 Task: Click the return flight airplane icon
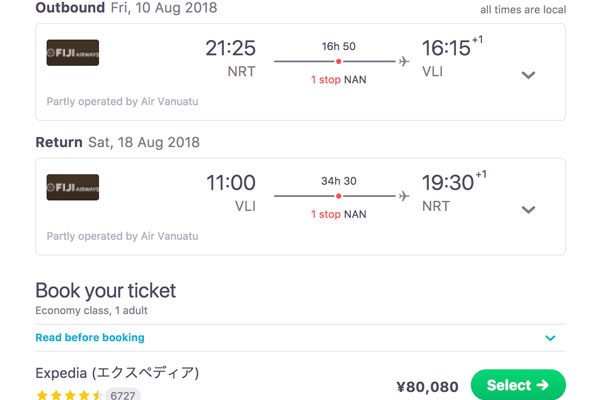404,196
